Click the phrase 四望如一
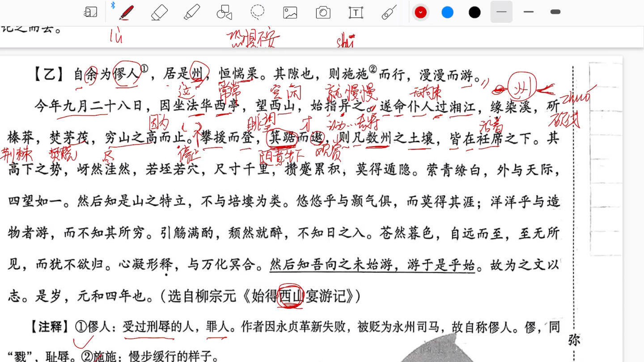Image resolution: width=644 pixels, height=362 pixels. (34, 202)
